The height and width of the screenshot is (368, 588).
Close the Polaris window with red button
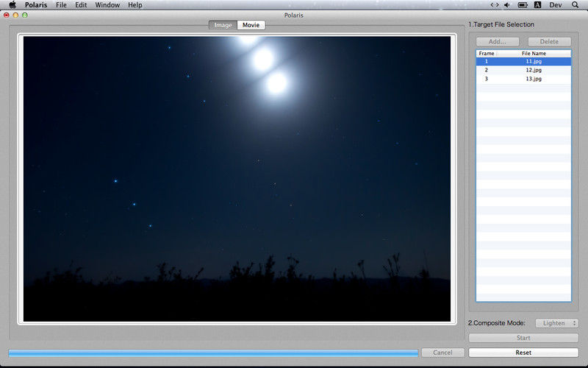pyautogui.click(x=7, y=15)
